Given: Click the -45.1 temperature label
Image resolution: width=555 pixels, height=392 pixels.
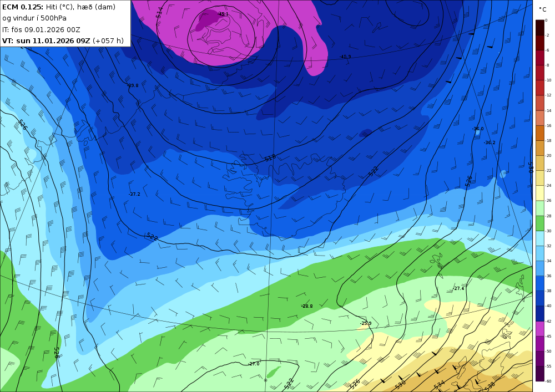Looking at the screenshot, I should click(223, 14).
